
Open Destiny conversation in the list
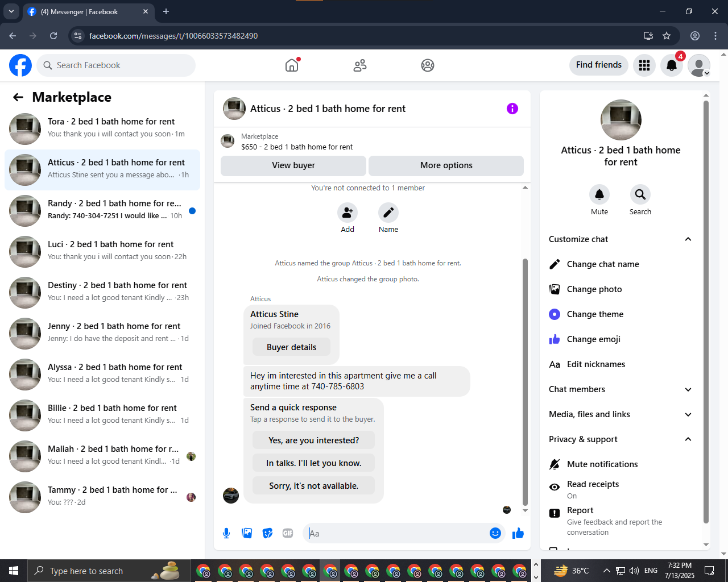click(x=102, y=293)
